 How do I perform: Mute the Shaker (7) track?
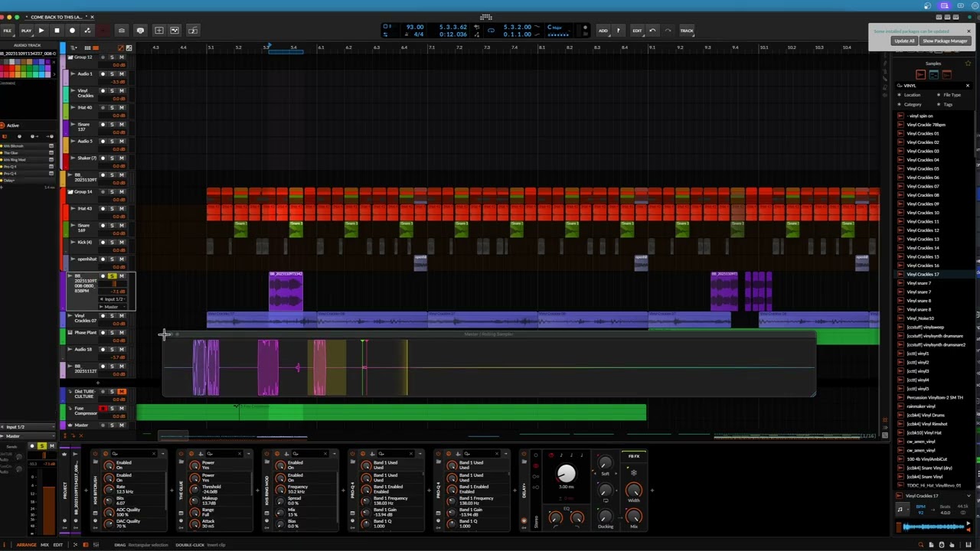[121, 158]
